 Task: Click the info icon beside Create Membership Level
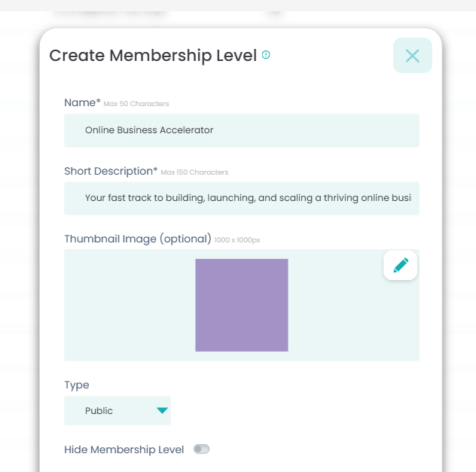pyautogui.click(x=266, y=55)
